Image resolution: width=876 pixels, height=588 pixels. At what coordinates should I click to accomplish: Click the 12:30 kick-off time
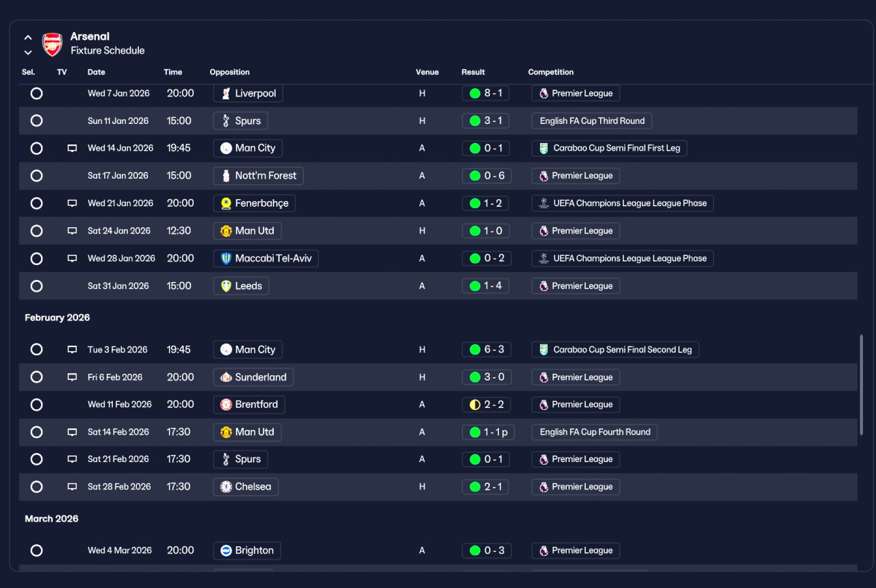pos(179,231)
